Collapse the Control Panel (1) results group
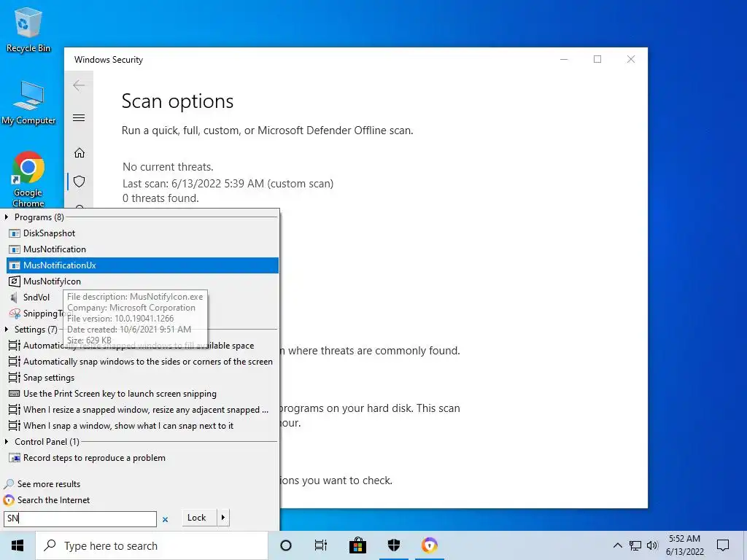 (6, 442)
